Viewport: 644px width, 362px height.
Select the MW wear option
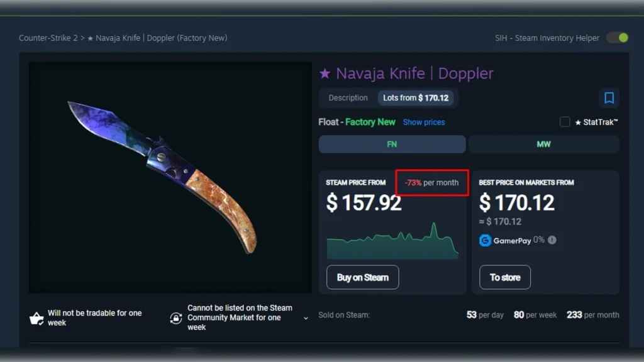pyautogui.click(x=544, y=144)
